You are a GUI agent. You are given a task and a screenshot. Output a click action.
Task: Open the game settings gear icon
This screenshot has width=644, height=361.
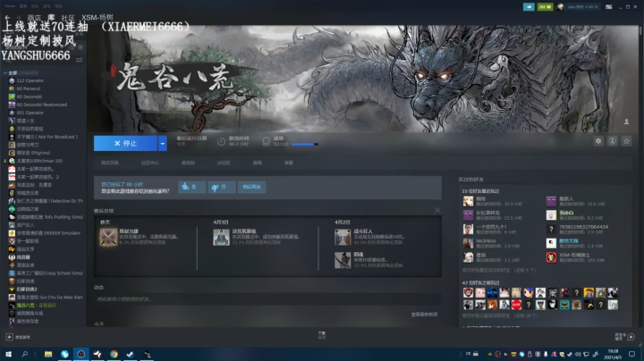pos(598,141)
